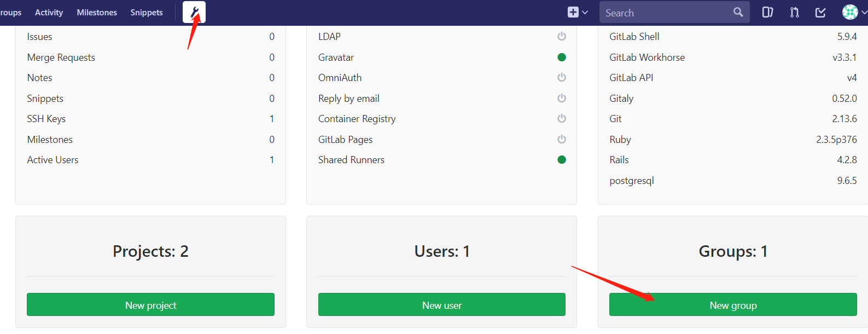Screen dimensions: 868x334
Task: Go to Groups in top navigation
Action: click(x=10, y=12)
